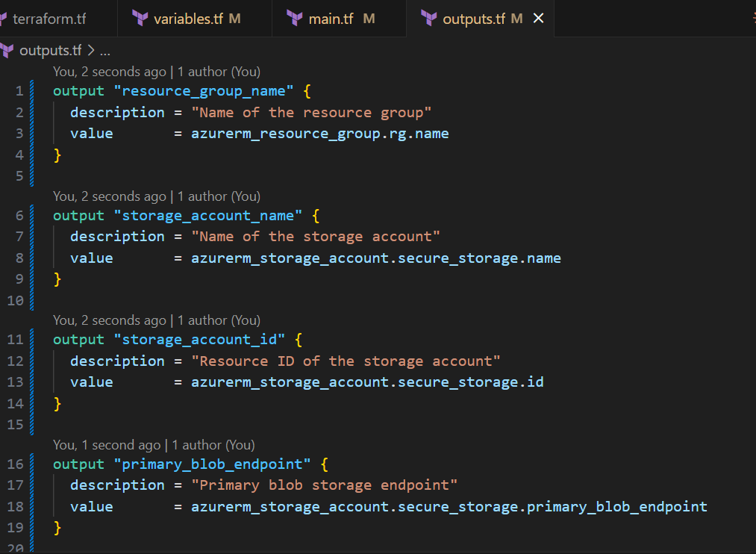Click the Terraform icon on outputs.tf tab
756x554 pixels.
coord(428,18)
